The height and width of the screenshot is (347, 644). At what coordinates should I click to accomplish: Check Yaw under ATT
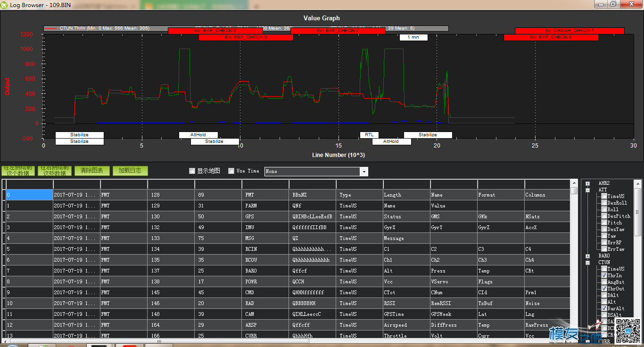604,236
